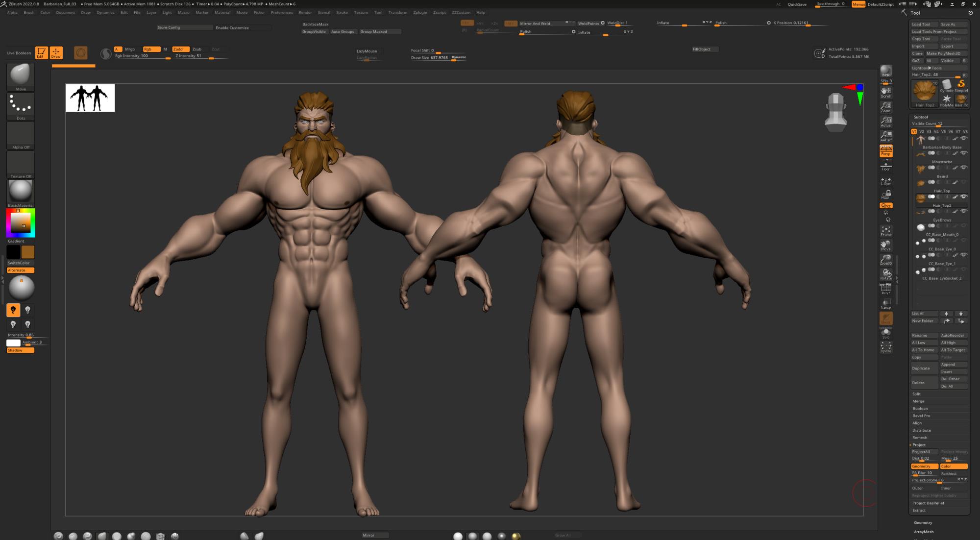Click the Move view icon

886,245
